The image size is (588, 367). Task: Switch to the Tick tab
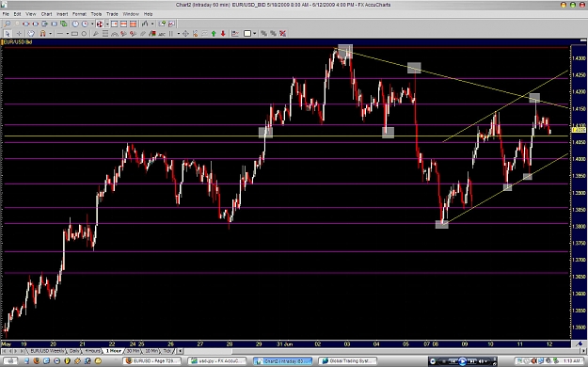click(167, 351)
